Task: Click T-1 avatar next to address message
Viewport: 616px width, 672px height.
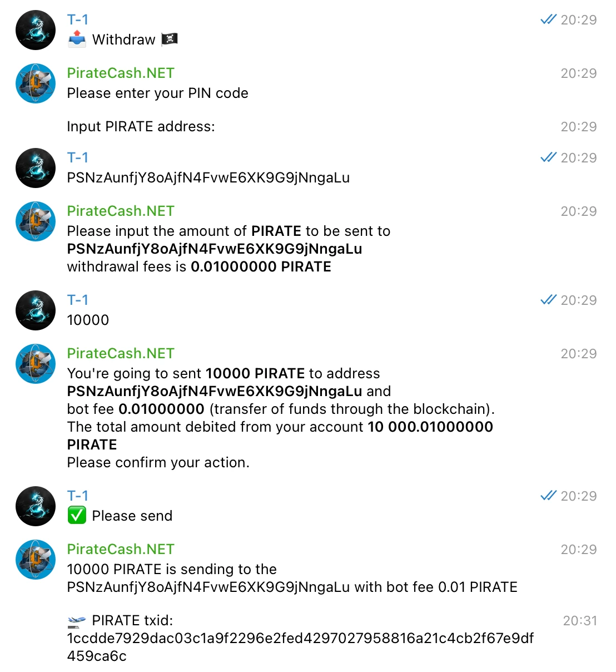Action: pyautogui.click(x=36, y=168)
